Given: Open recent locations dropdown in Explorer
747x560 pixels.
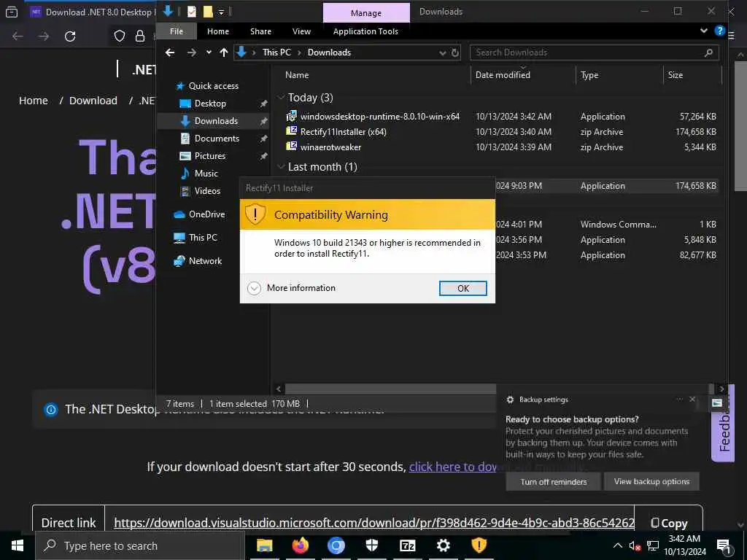Looking at the screenshot, I should click(x=209, y=52).
